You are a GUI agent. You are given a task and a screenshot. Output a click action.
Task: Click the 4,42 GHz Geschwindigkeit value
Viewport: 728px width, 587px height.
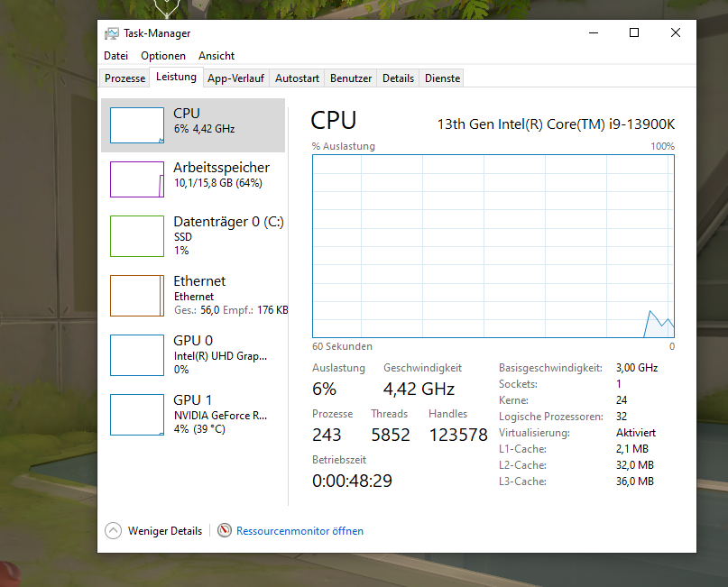tap(419, 389)
